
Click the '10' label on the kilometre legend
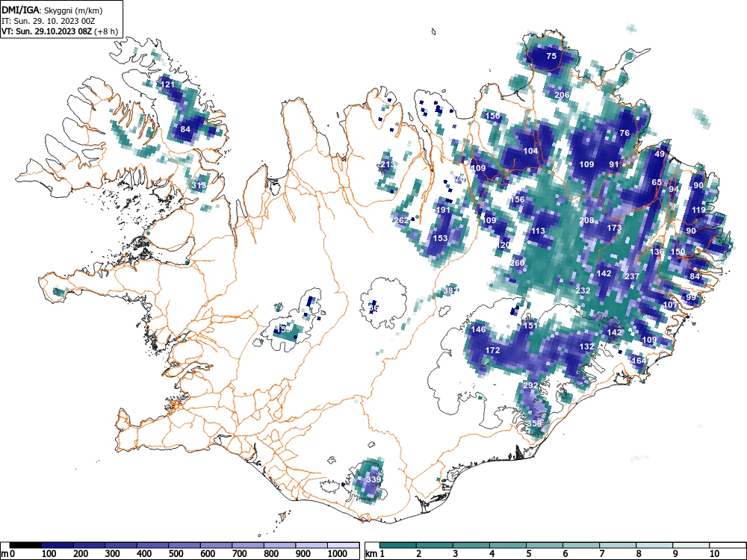[714, 554]
